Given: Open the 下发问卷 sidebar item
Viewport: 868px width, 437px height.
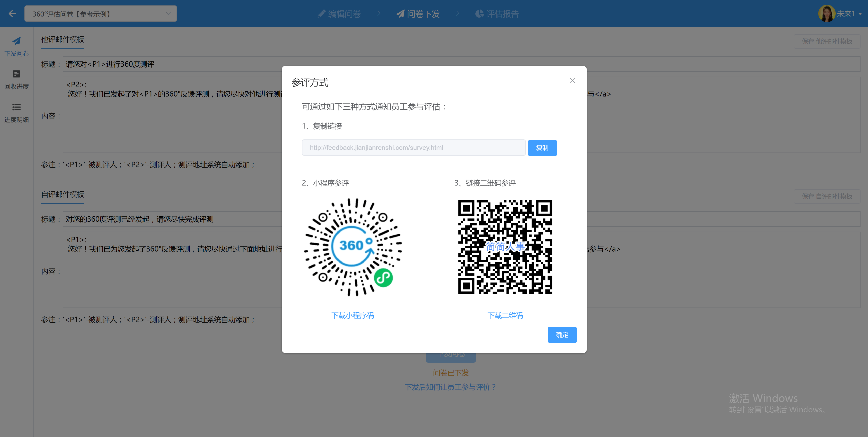Looking at the screenshot, I should click(x=17, y=47).
